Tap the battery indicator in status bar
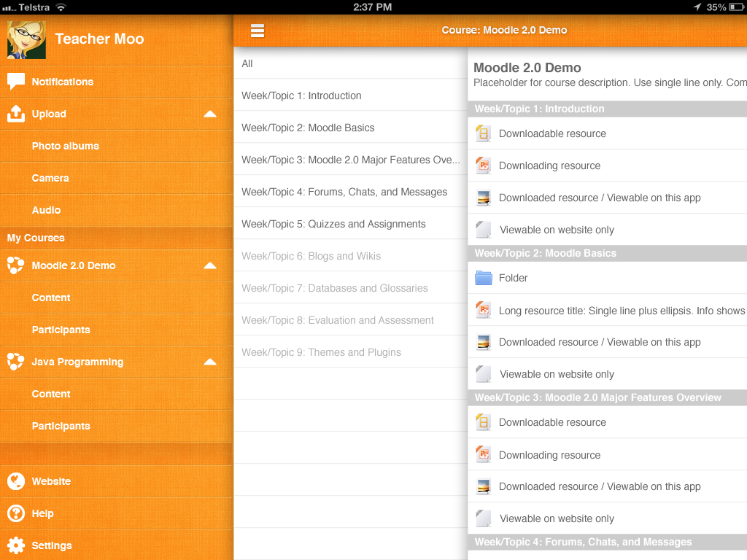This screenshot has height=560, width=747. [x=737, y=7]
